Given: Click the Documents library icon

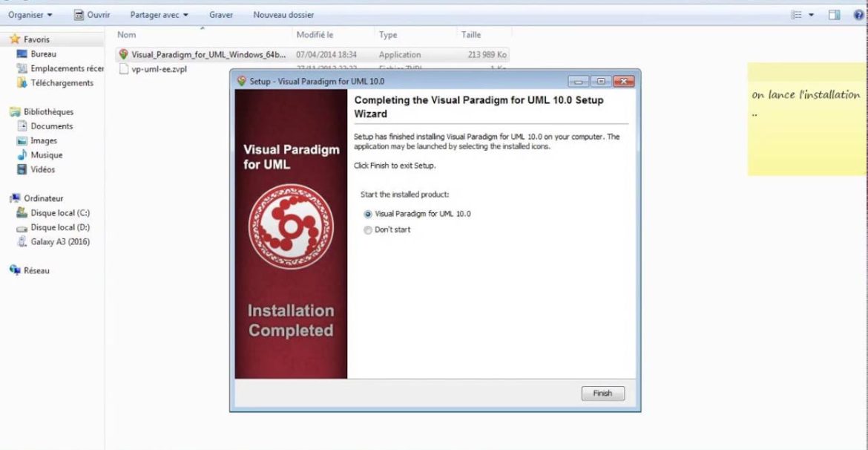Looking at the screenshot, I should tap(22, 126).
